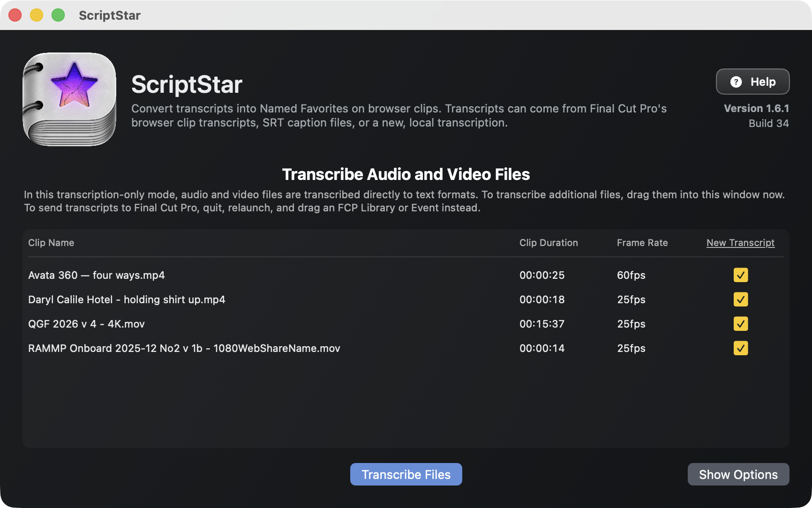
Task: Click the 00:00:18 duration value
Action: (x=542, y=299)
